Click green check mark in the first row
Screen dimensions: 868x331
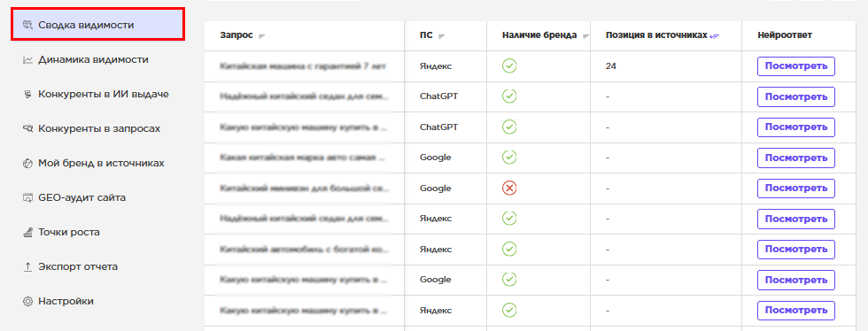[509, 66]
